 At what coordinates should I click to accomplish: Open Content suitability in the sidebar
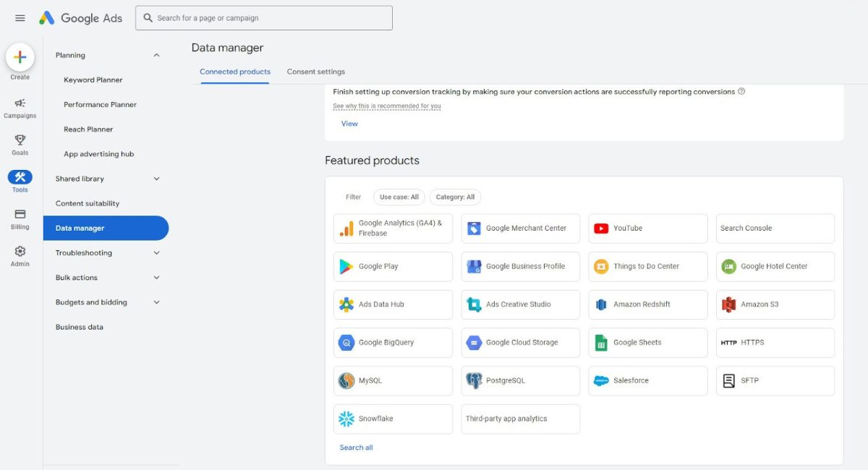[88, 203]
